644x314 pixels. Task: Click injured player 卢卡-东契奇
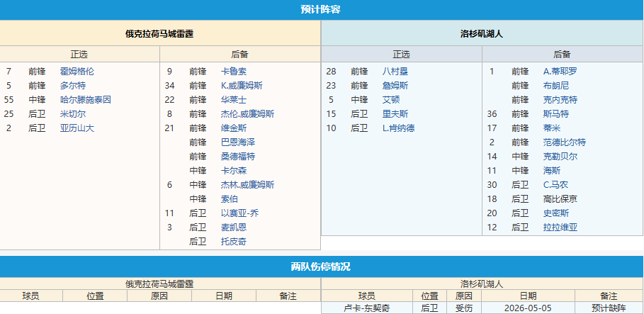point(367,308)
